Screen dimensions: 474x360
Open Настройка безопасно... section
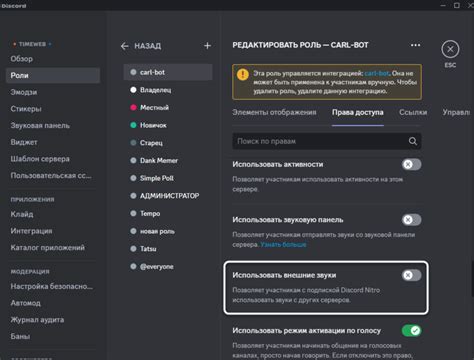[x=52, y=286]
